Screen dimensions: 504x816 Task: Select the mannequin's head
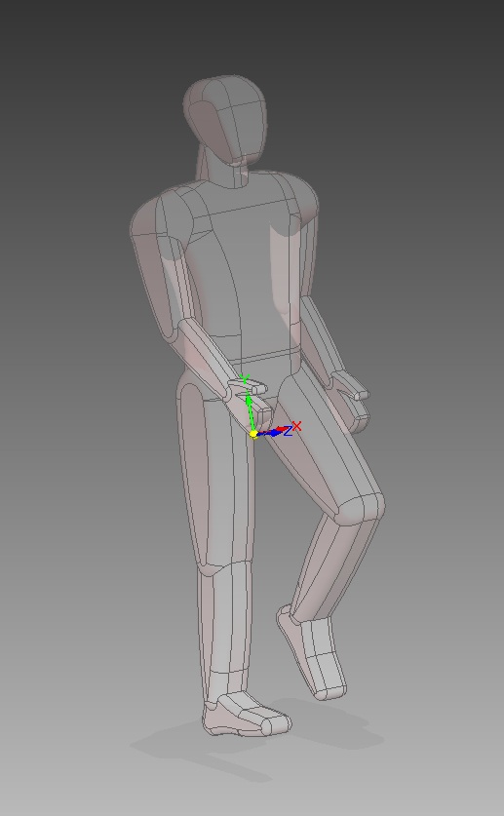pyautogui.click(x=225, y=118)
